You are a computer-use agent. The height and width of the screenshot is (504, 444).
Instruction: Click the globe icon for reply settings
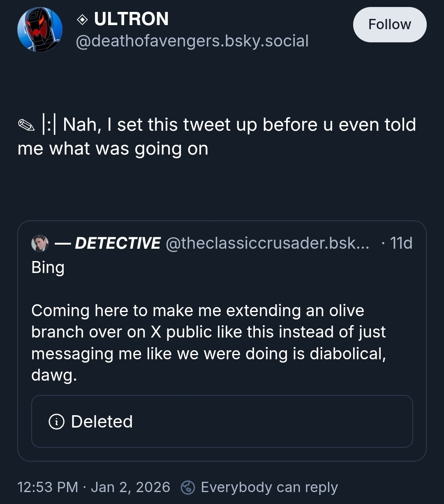[x=188, y=487]
